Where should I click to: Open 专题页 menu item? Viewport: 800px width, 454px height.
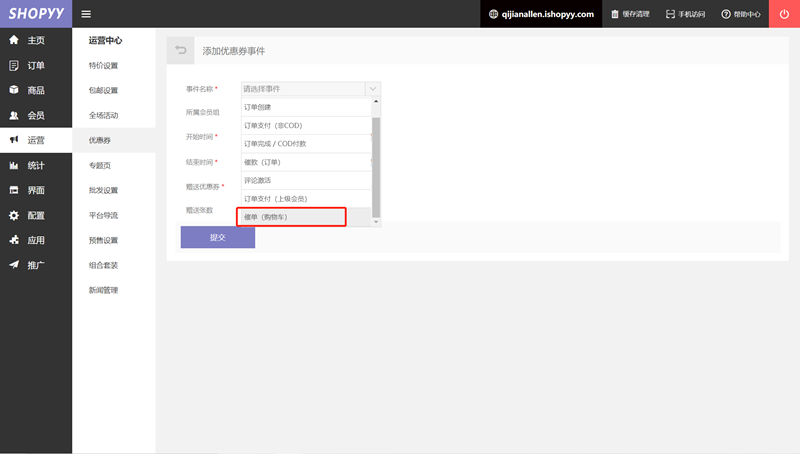pyautogui.click(x=99, y=165)
